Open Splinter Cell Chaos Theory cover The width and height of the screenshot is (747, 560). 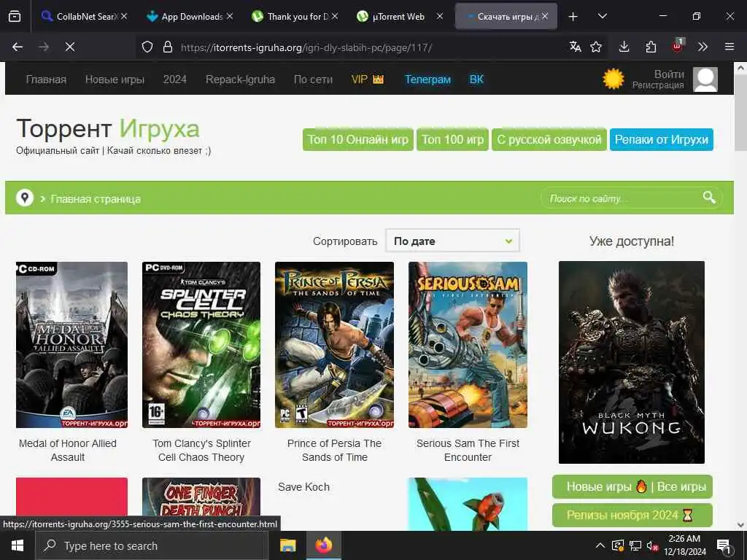(x=201, y=345)
